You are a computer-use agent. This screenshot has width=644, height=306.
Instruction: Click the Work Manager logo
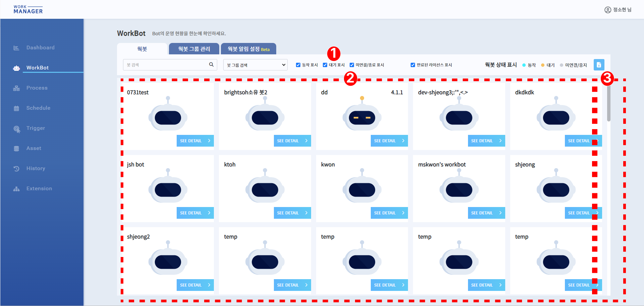(28, 9)
